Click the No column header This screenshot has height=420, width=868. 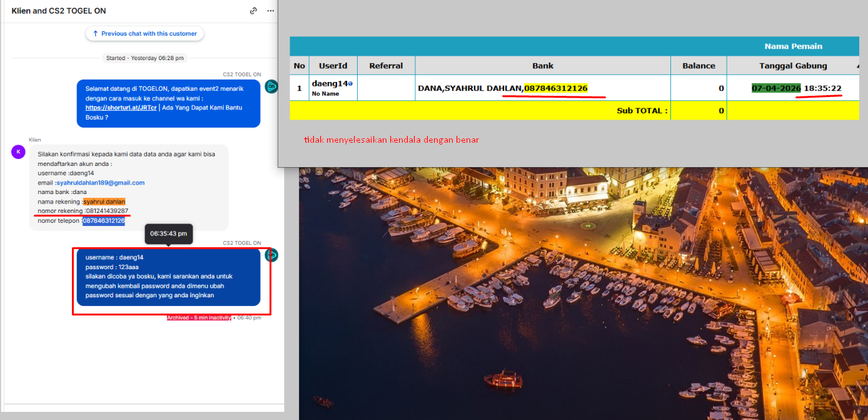300,66
